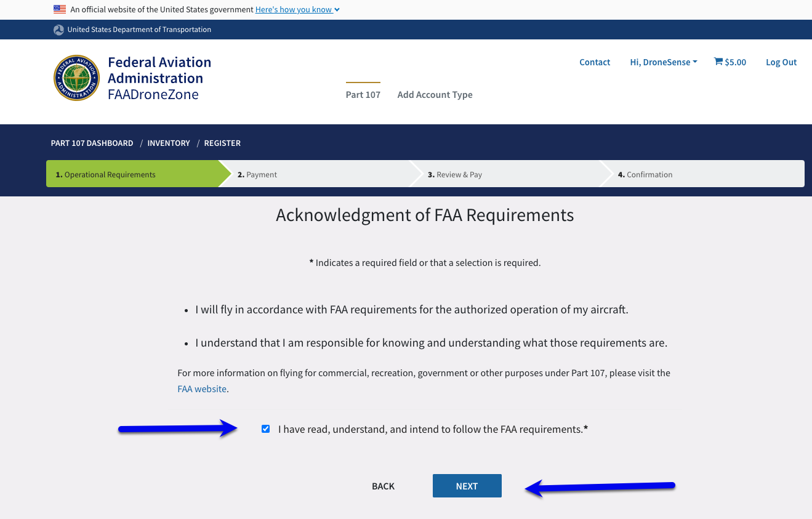Select the Payment step in the progress bar
Image resolution: width=812 pixels, height=519 pixels.
(257, 174)
